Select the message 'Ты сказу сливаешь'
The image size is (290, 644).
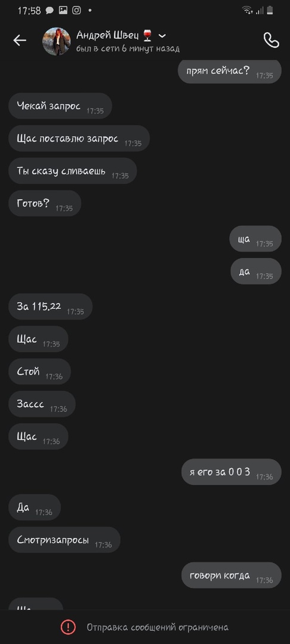73,171
